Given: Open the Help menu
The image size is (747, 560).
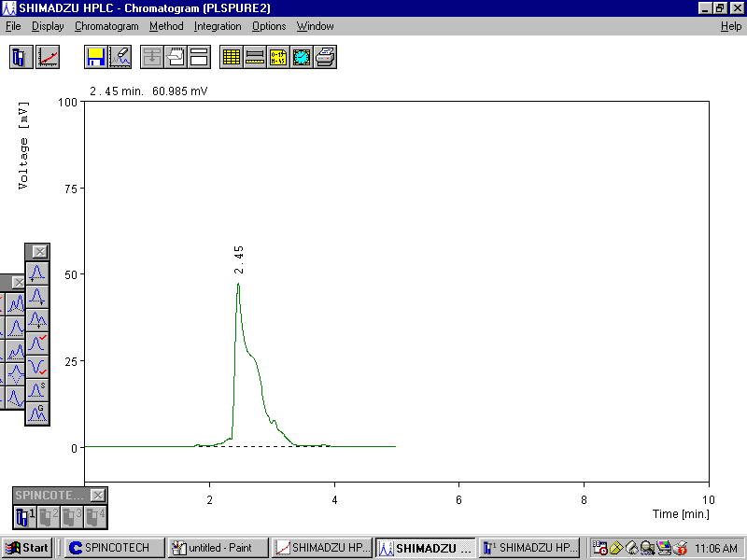Looking at the screenshot, I should tap(731, 26).
